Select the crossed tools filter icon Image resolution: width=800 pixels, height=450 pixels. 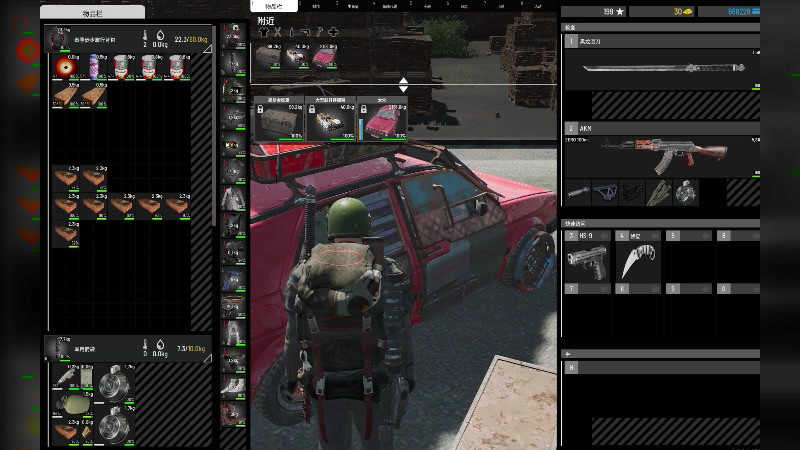(x=277, y=32)
